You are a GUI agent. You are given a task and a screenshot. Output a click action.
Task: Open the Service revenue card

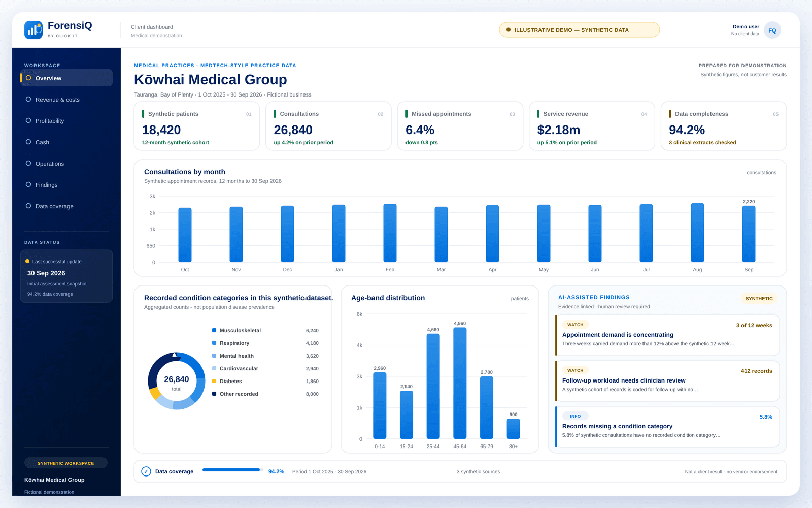pyautogui.click(x=592, y=126)
